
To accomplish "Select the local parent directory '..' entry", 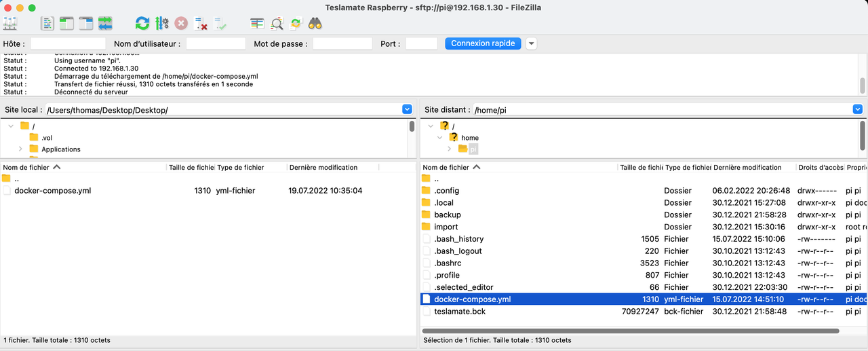I will (x=208, y=179).
